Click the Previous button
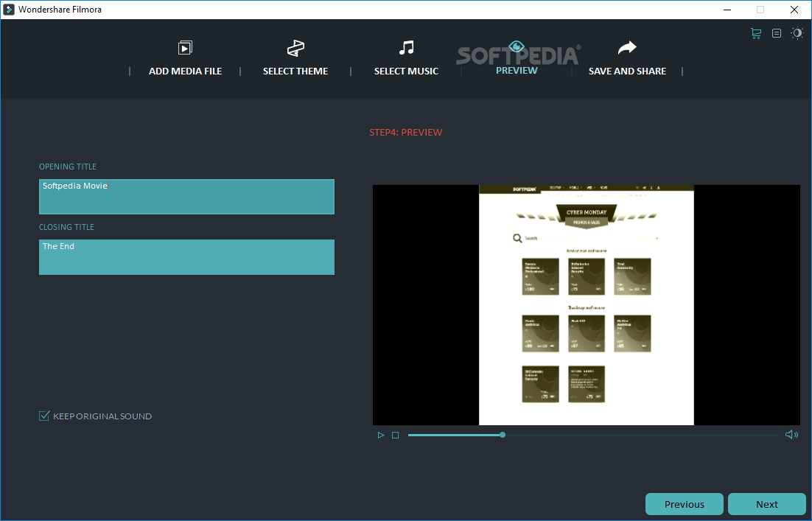812x521 pixels. coord(684,504)
